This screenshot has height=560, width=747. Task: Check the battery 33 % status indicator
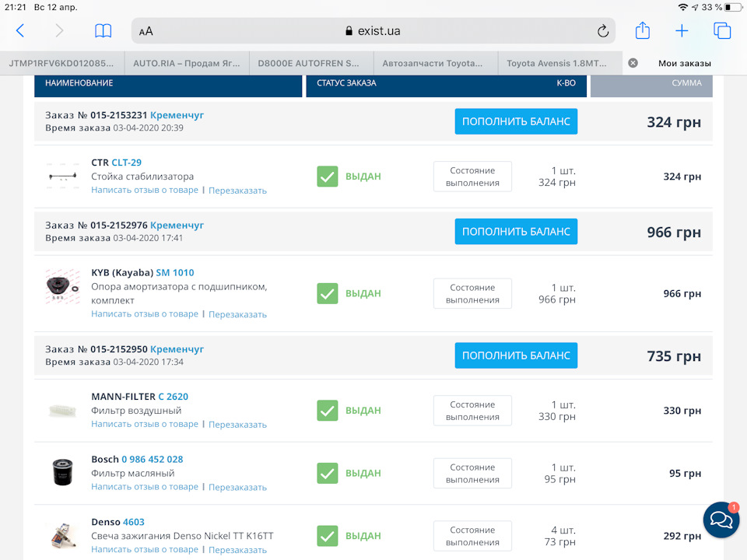click(722, 7)
